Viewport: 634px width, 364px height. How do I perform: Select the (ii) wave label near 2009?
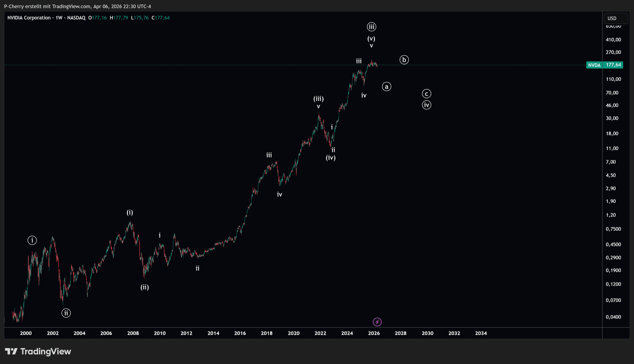pyautogui.click(x=145, y=287)
